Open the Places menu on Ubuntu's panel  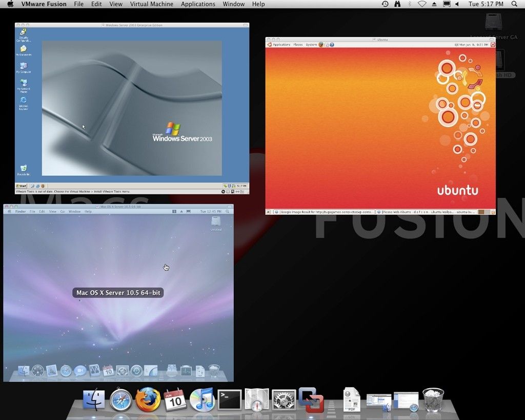299,45
